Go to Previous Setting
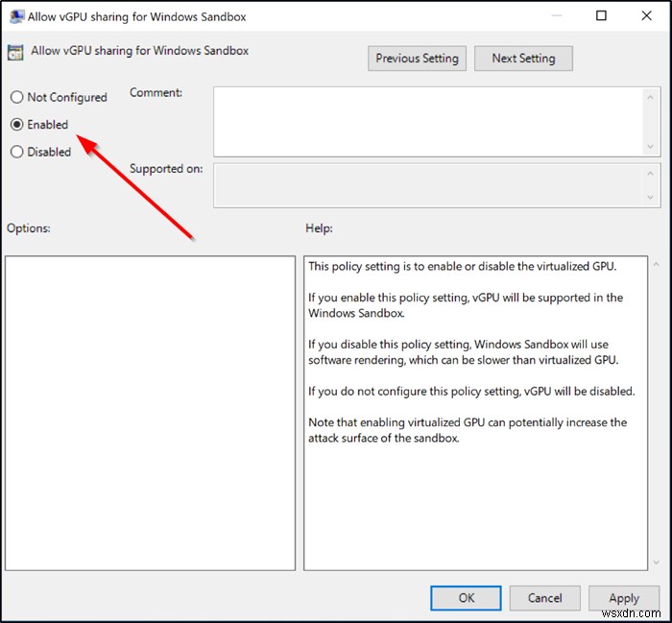672x623 pixels. tap(417, 59)
